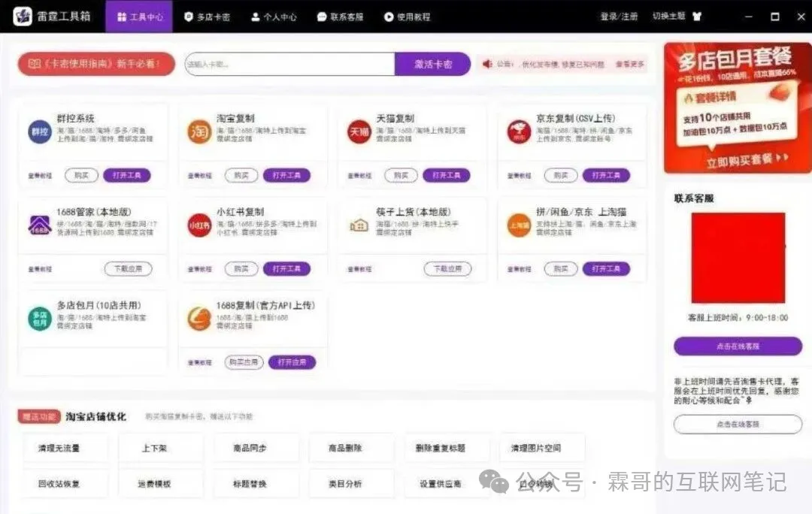
Task: Open the 工具中心 tab
Action: (x=139, y=17)
